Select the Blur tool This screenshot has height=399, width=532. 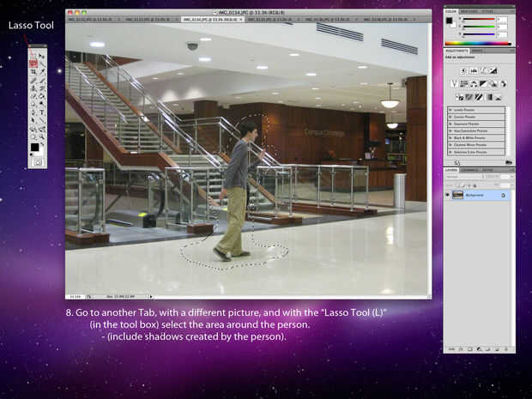[33, 104]
